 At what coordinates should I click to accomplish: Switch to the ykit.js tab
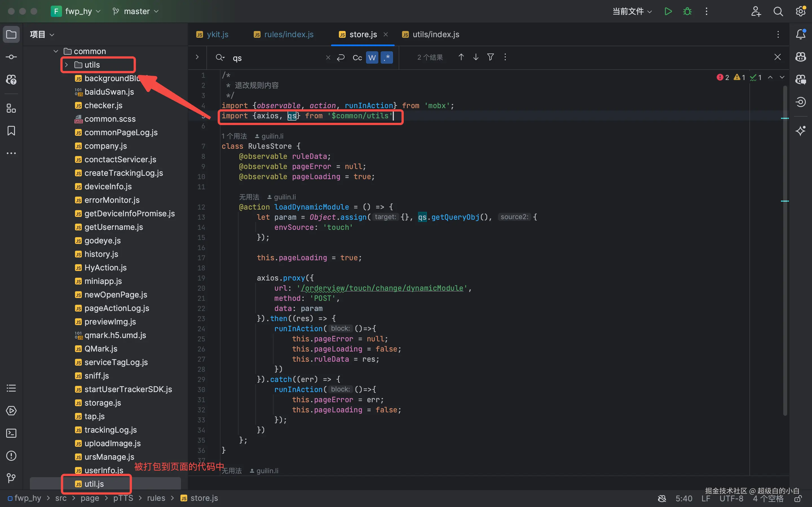tap(217, 35)
